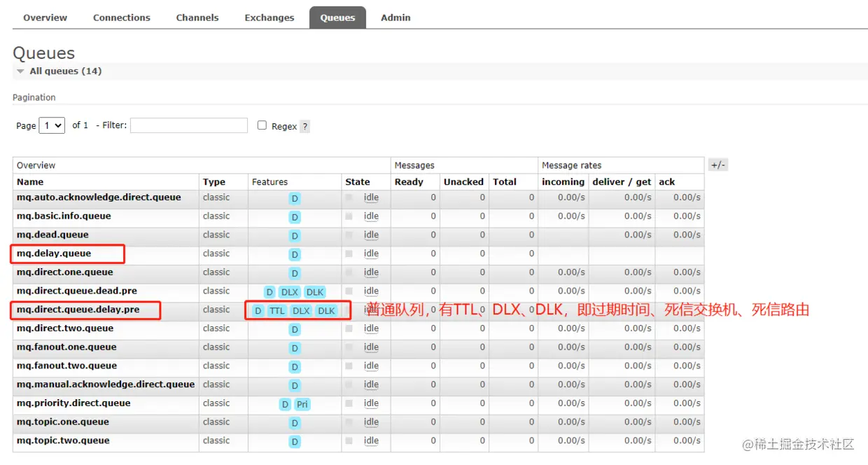Image resolution: width=868 pixels, height=465 pixels.
Task: Open the Overview tab
Action: pos(45,18)
